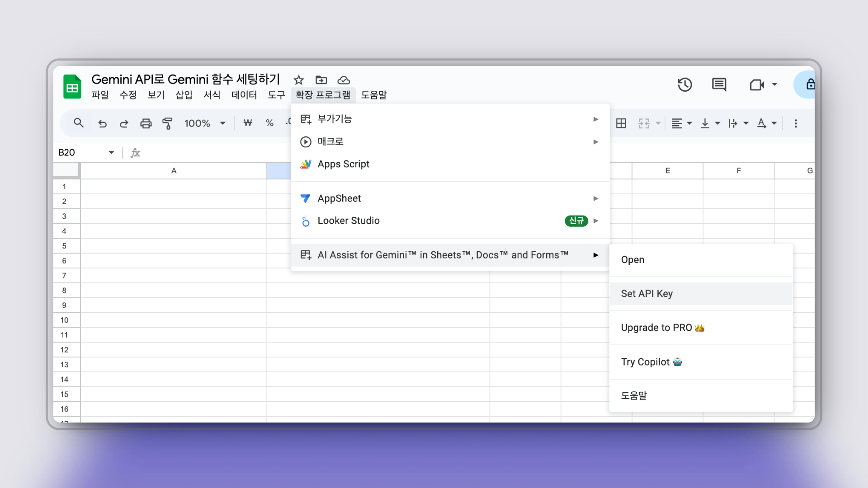Open vertical align dropdown arrow
868x488 pixels.
point(717,123)
